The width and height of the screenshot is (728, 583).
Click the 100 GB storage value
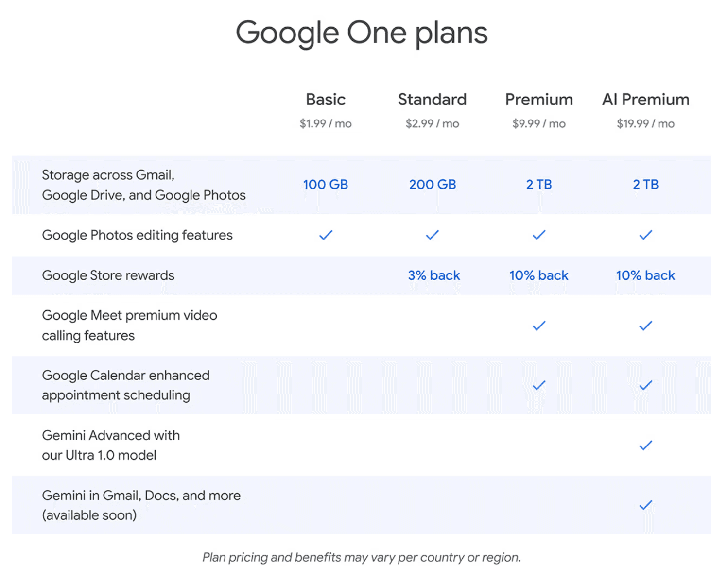326,185
